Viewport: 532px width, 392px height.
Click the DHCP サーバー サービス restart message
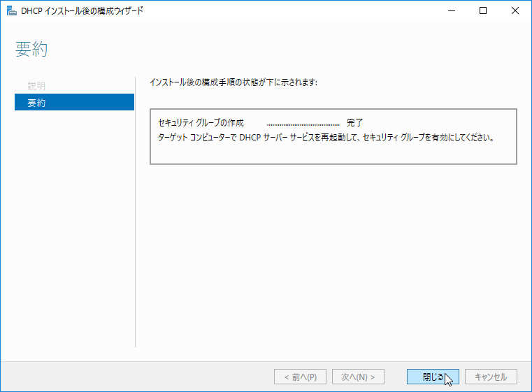click(326, 138)
